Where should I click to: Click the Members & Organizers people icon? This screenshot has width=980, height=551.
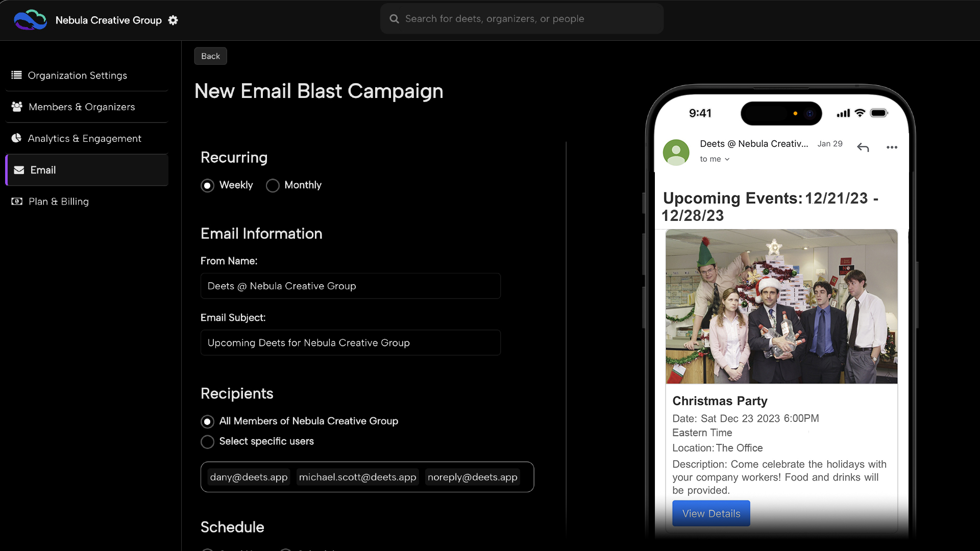pyautogui.click(x=17, y=107)
